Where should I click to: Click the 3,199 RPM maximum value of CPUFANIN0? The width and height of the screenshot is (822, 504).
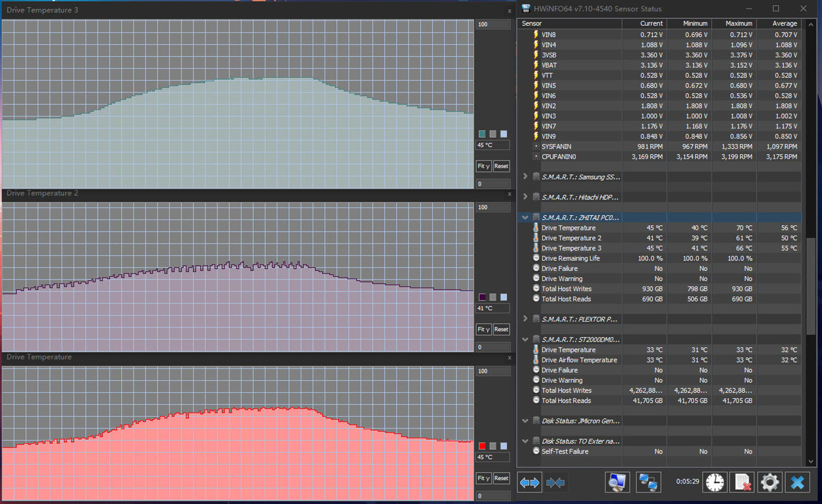(x=737, y=157)
